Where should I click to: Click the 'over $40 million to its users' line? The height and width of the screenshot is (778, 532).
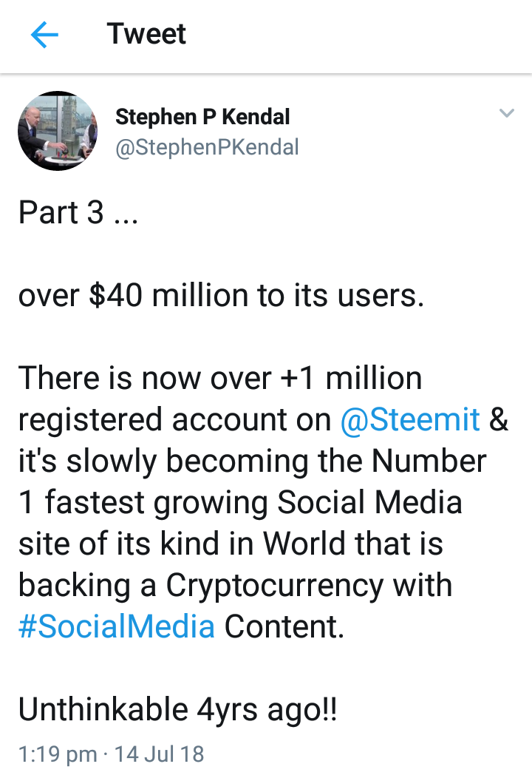click(221, 295)
